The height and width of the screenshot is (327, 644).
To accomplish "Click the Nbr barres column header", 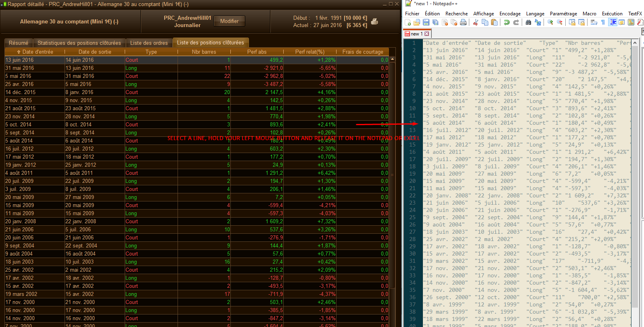I will point(204,52).
